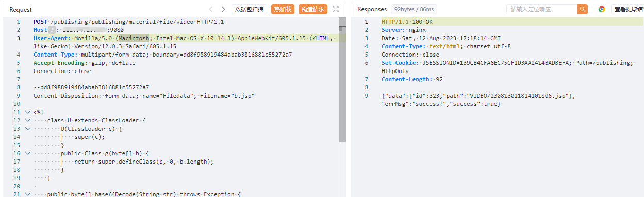
Task: Click the POST request line text
Action: coord(129,22)
